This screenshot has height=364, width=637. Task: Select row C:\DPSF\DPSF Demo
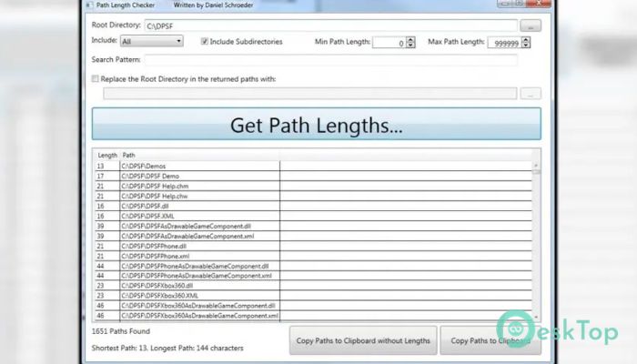(x=313, y=176)
